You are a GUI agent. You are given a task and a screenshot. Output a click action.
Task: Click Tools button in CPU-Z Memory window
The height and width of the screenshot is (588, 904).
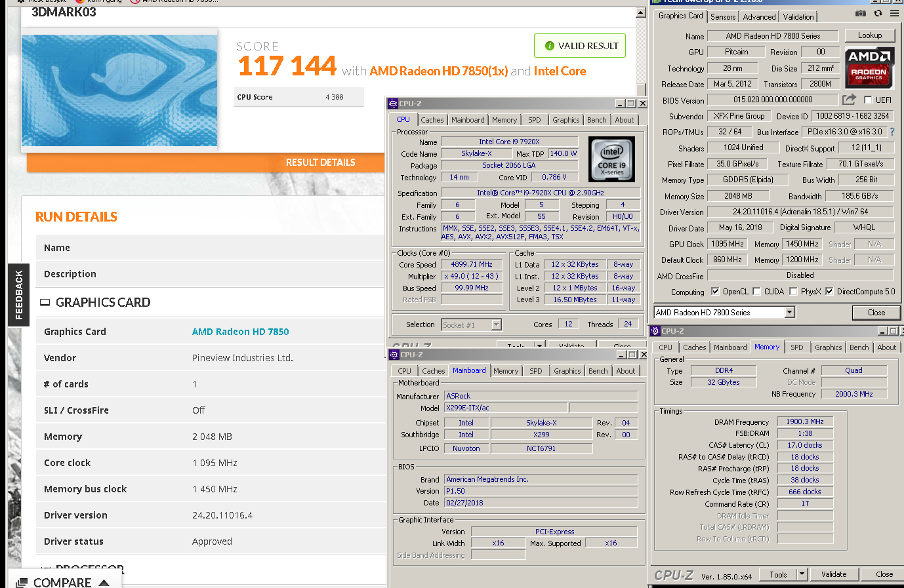coord(778,574)
